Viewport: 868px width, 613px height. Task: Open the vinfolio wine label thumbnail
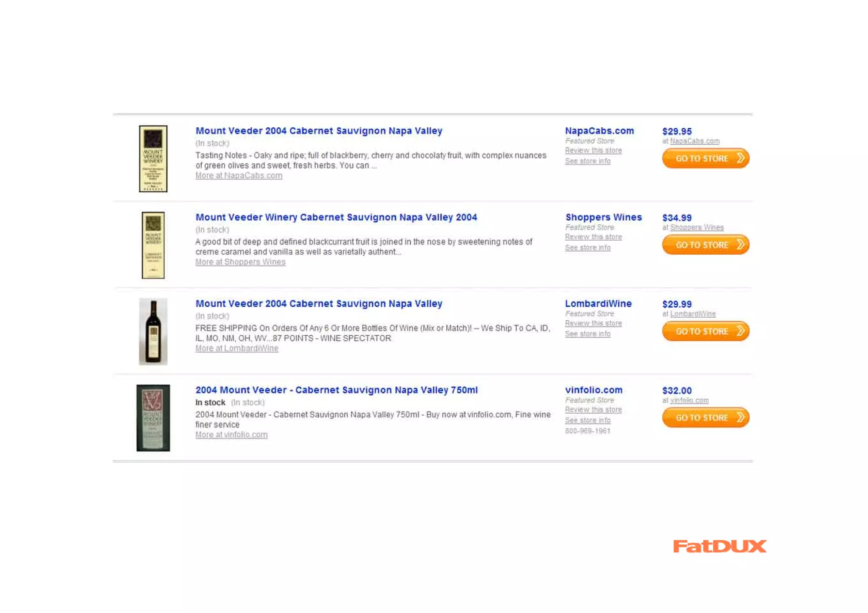(x=153, y=418)
